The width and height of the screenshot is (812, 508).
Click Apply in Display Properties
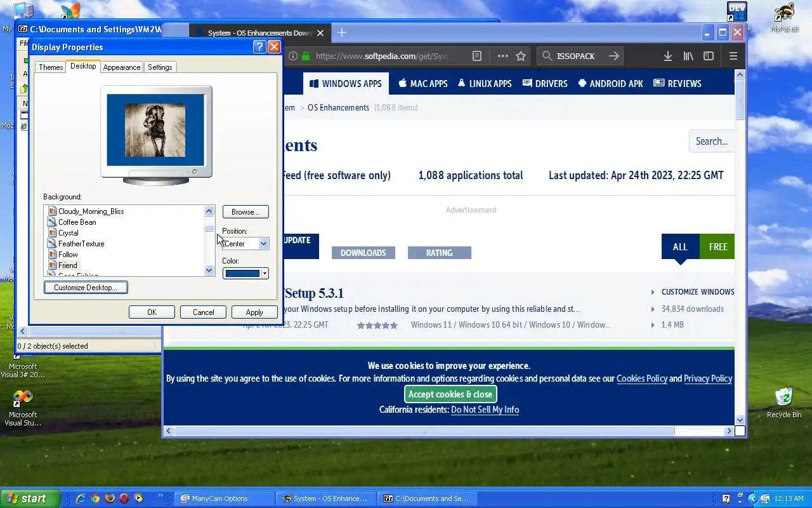(254, 312)
